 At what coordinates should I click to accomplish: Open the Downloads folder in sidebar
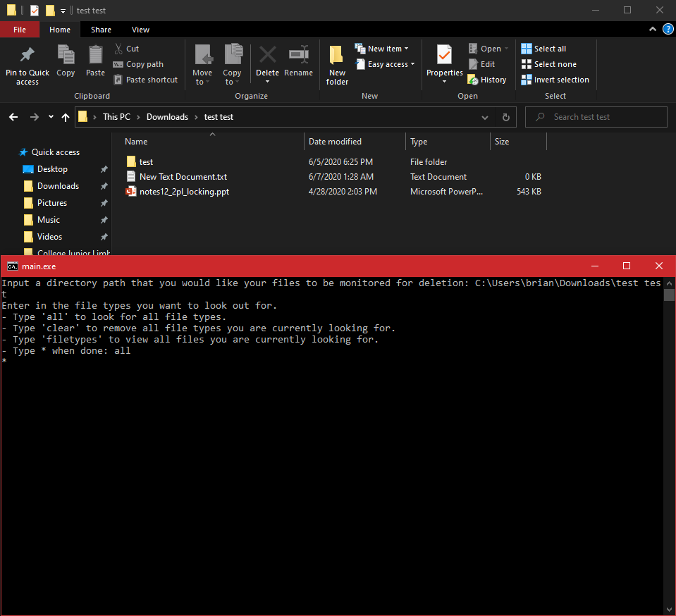coord(56,185)
